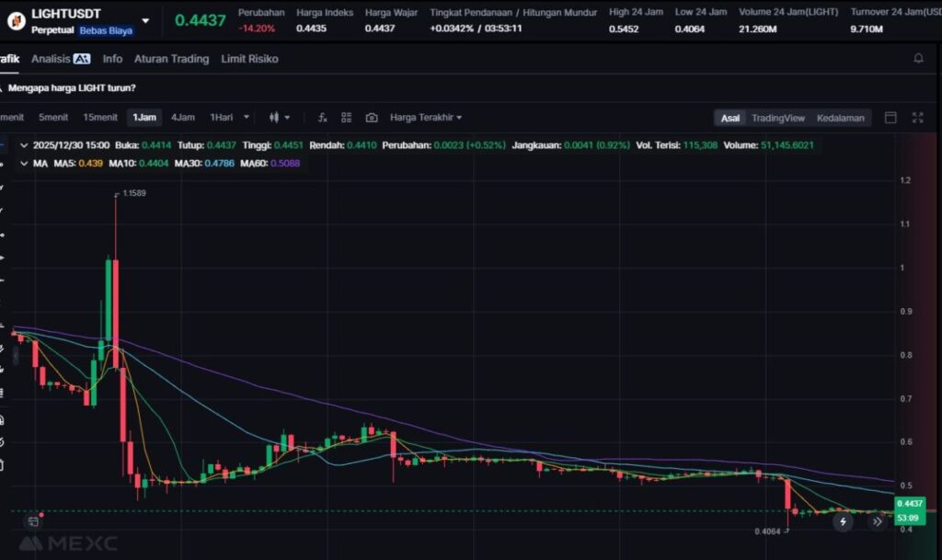This screenshot has width=942, height=560.
Task: Click the current price label 0.4437 on axis
Action: coord(908,504)
